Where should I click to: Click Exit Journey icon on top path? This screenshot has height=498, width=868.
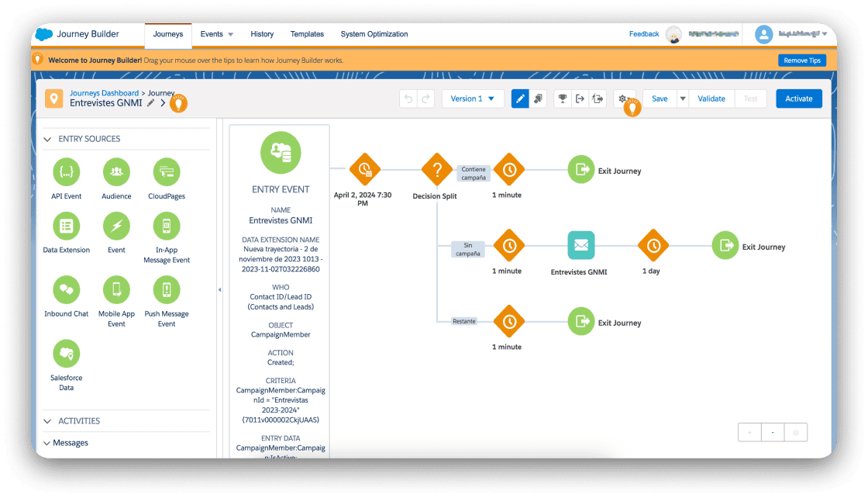coord(581,170)
